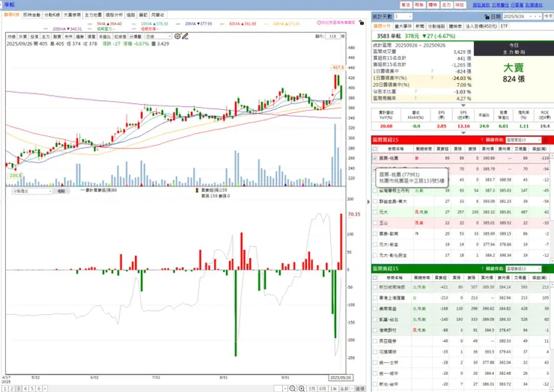Open the 交易龍社 link
The height and width of the screenshot is (392, 554).
point(500,5)
